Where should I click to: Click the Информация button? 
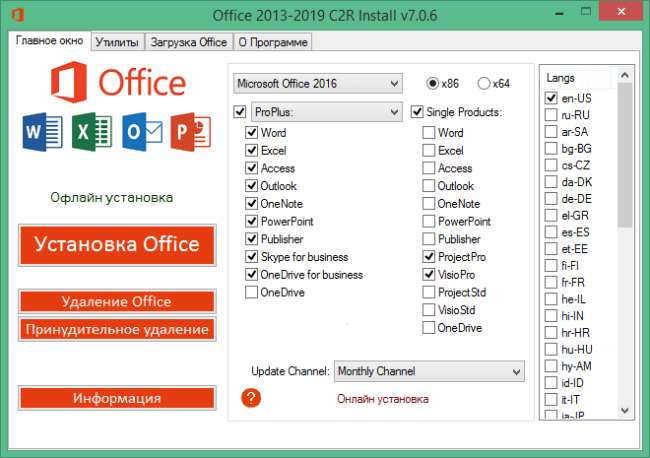pos(116,398)
